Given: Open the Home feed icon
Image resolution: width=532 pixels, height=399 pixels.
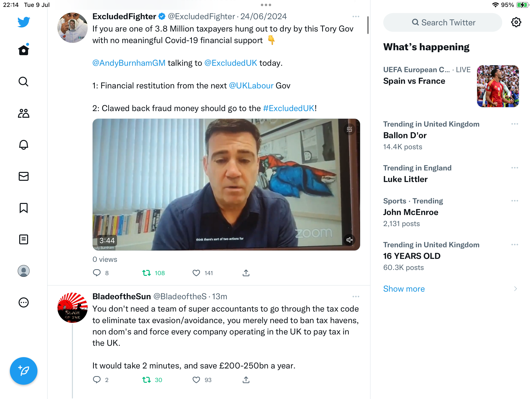Looking at the screenshot, I should coord(24,50).
